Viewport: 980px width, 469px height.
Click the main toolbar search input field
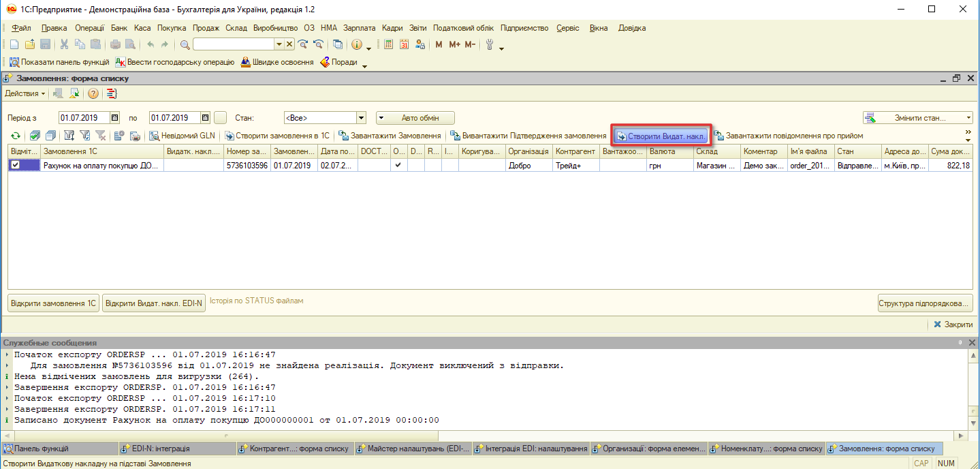coord(233,44)
